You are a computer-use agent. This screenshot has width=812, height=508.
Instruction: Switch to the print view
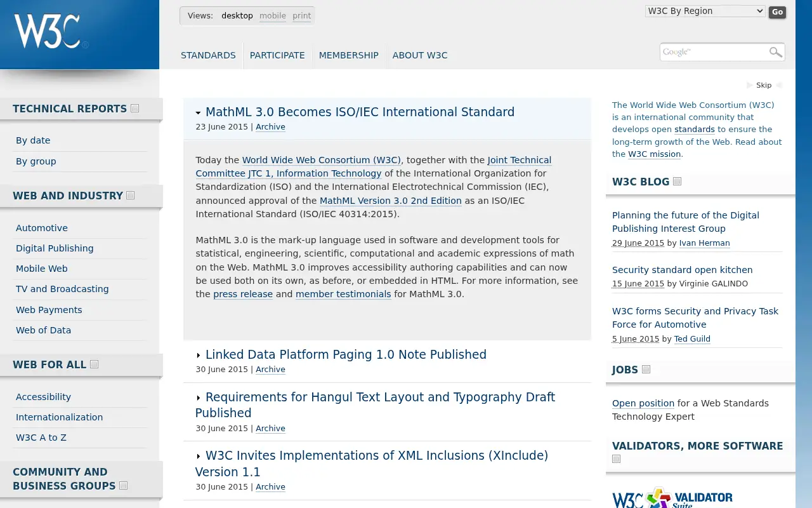(x=302, y=16)
